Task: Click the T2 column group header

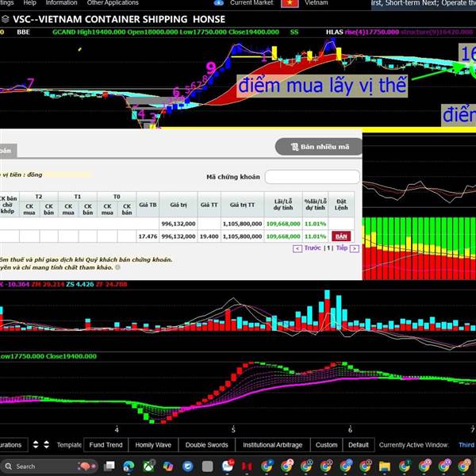Action: [x=39, y=197]
